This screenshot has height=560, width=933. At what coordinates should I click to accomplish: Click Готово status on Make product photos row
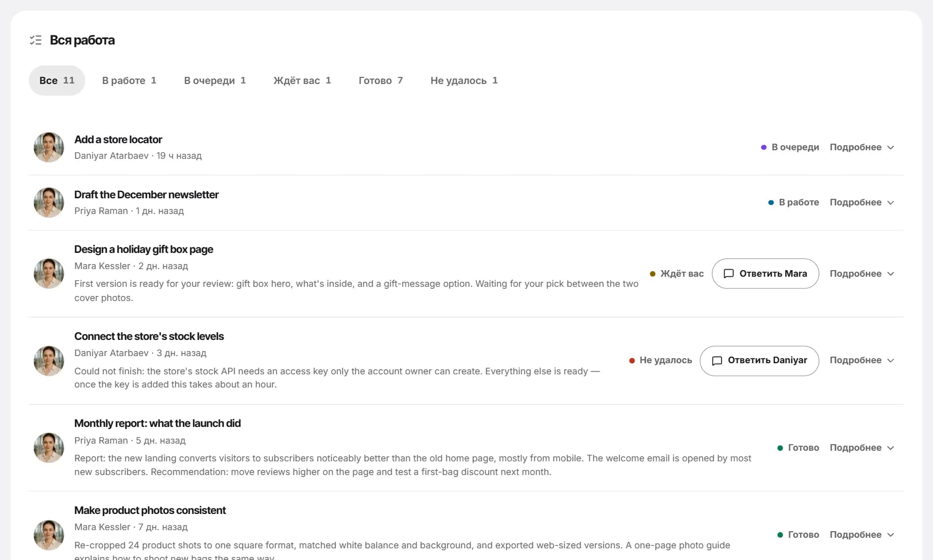[798, 535]
